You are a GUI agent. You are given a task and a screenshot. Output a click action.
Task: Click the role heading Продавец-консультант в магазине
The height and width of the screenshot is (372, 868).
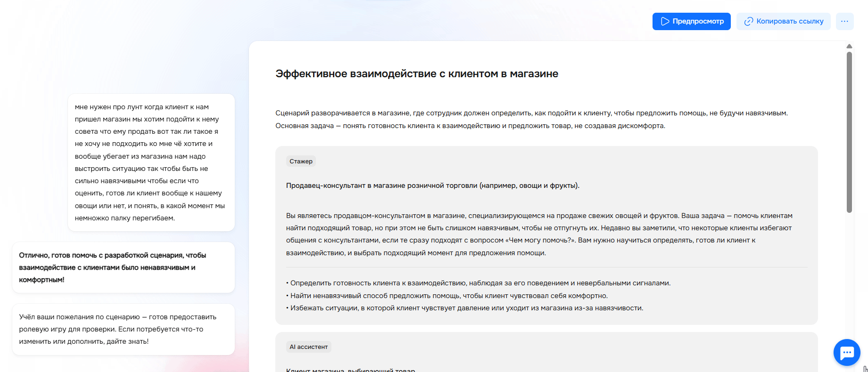(432, 186)
